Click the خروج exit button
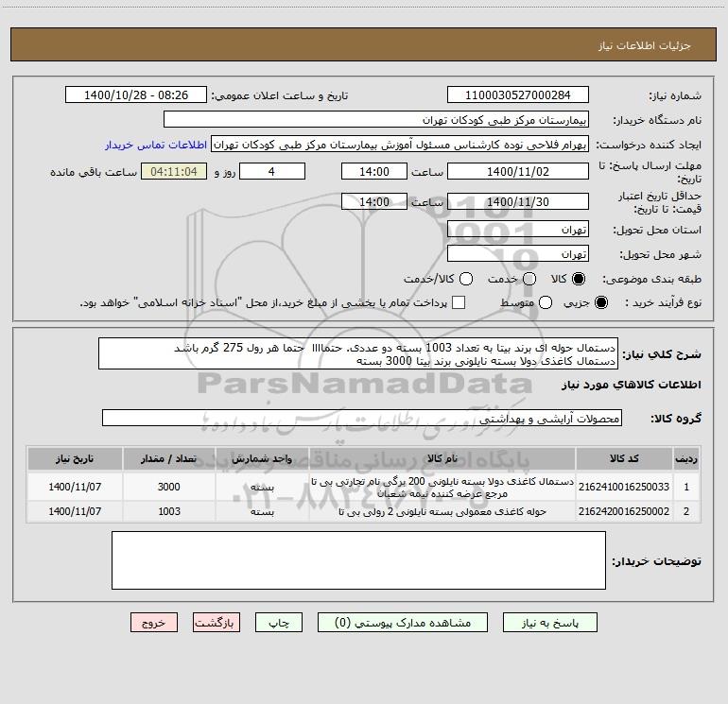The height and width of the screenshot is (704, 728). [154, 623]
